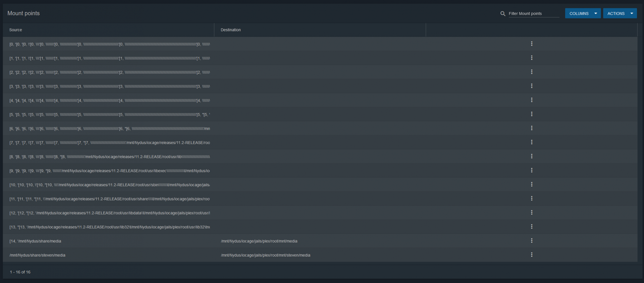Image resolution: width=644 pixels, height=283 pixels.
Task: Open options menu for row starting [4,
Action: 532,100
